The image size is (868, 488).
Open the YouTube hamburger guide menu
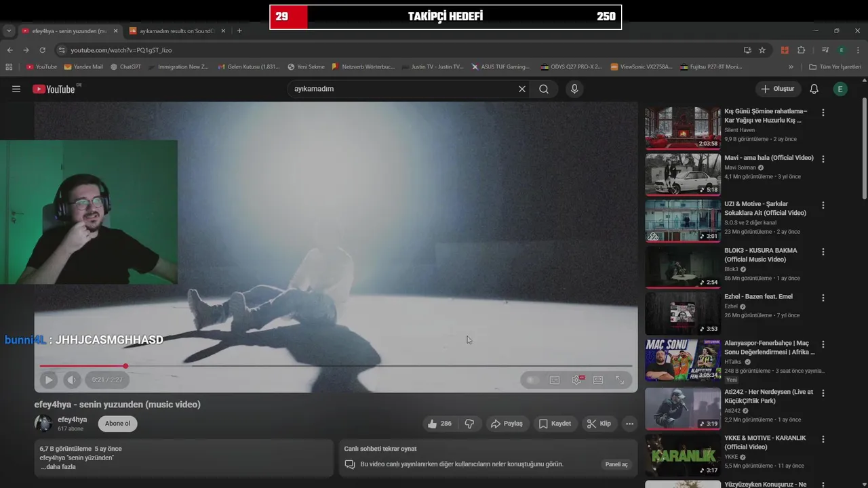(16, 89)
